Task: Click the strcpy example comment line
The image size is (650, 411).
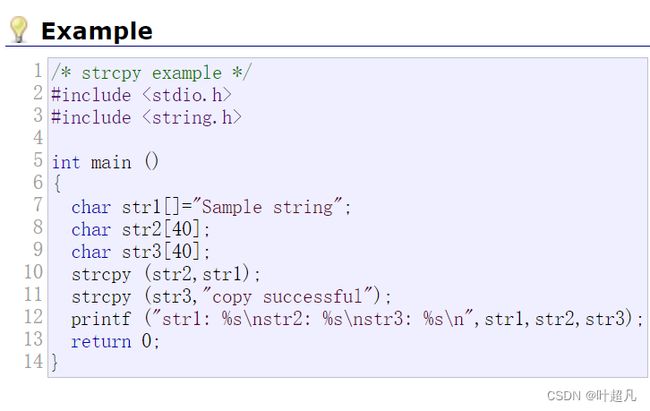Action: [x=151, y=73]
